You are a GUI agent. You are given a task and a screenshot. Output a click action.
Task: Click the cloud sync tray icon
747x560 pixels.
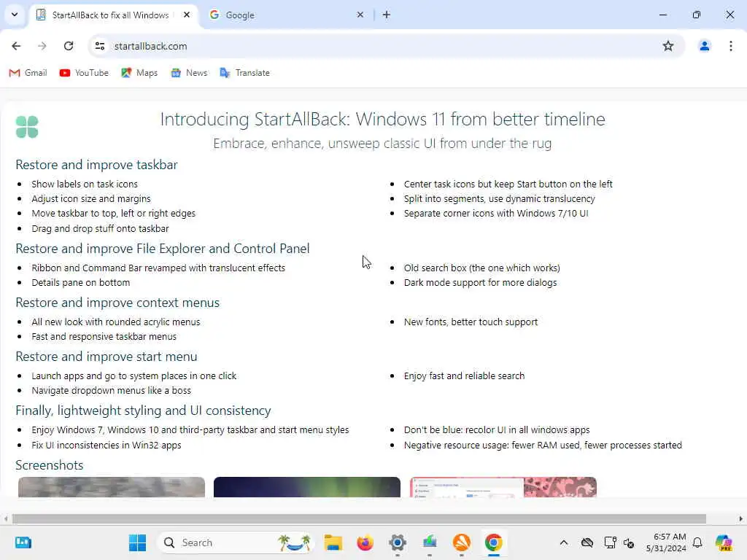[x=587, y=542]
